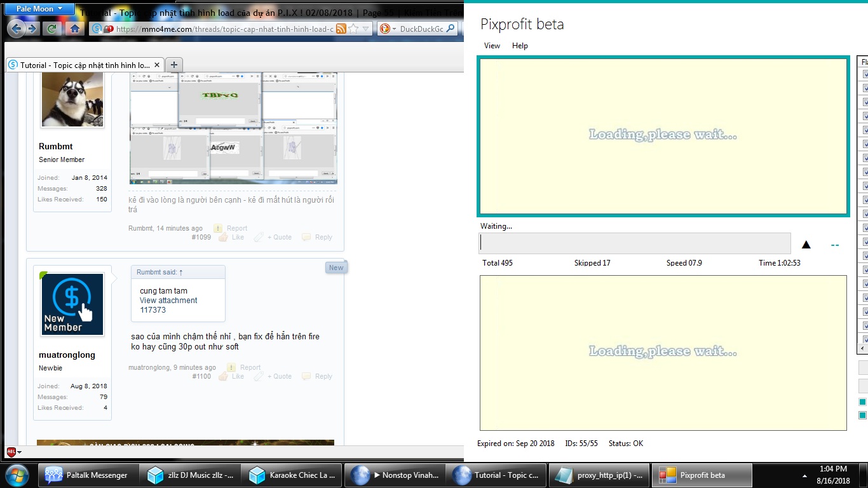Screen dimensions: 868x488
Task: Click the 'Waiting...' label in Pixprofit
Action: (496, 226)
